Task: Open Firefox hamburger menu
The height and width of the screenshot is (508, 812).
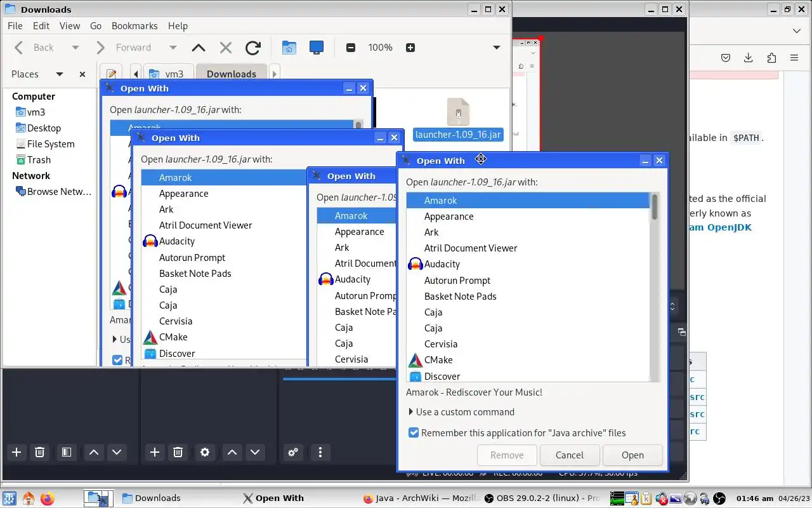Action: click(x=794, y=58)
